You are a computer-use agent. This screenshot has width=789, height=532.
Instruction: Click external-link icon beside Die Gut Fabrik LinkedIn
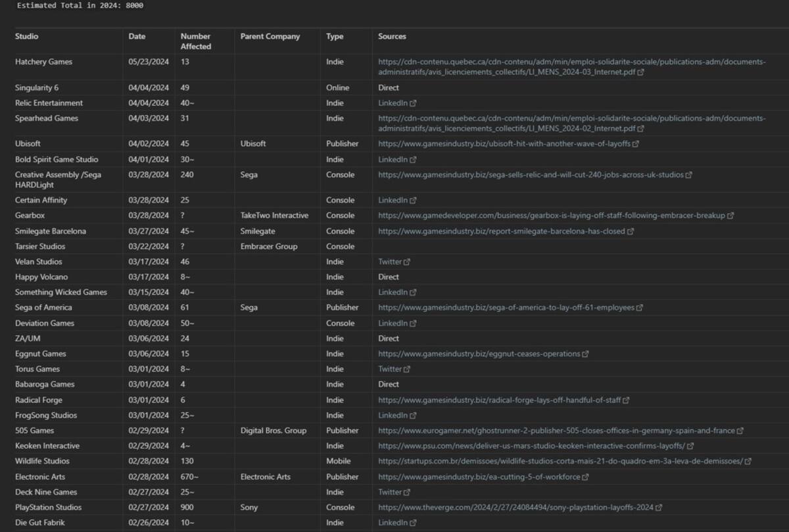pyautogui.click(x=413, y=523)
